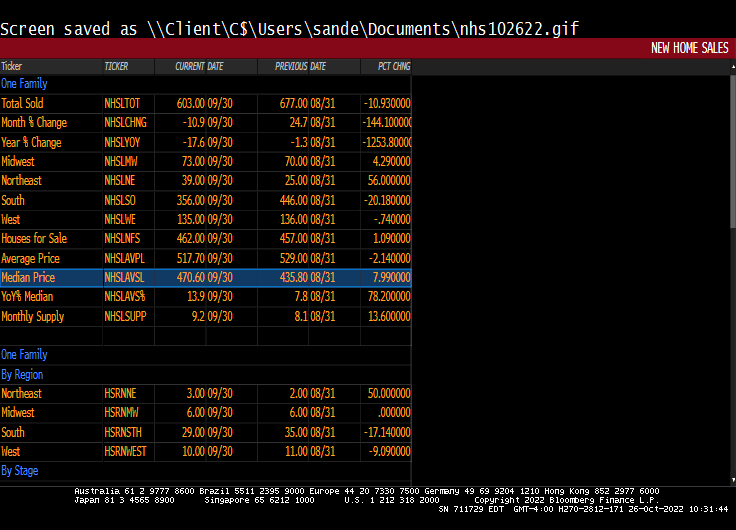736x530 pixels.
Task: Click the YoY% Median row label
Action: point(27,297)
